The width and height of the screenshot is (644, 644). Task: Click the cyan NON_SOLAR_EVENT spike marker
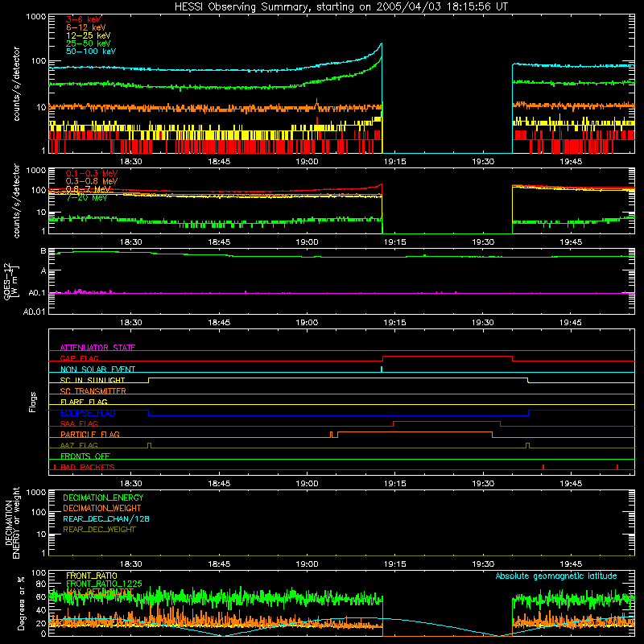coord(382,369)
